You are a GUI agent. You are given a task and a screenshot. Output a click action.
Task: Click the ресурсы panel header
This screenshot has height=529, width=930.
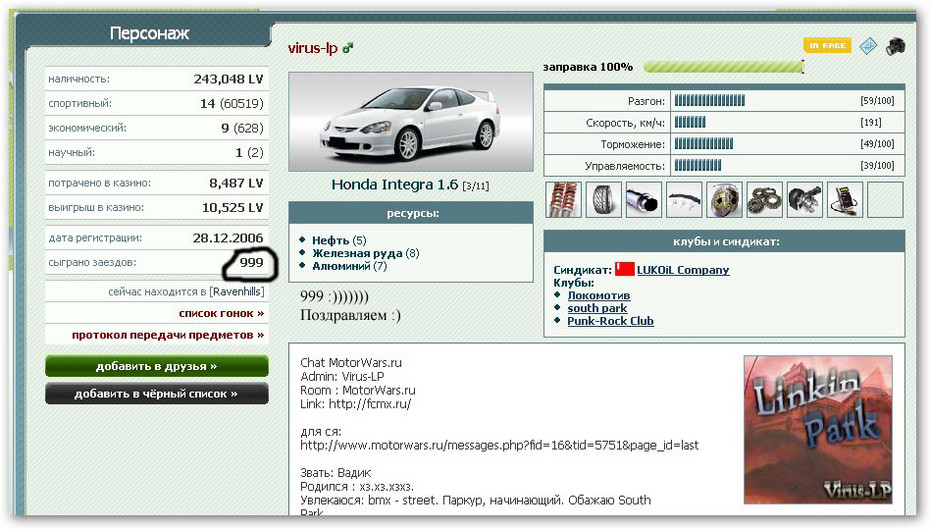tap(411, 213)
